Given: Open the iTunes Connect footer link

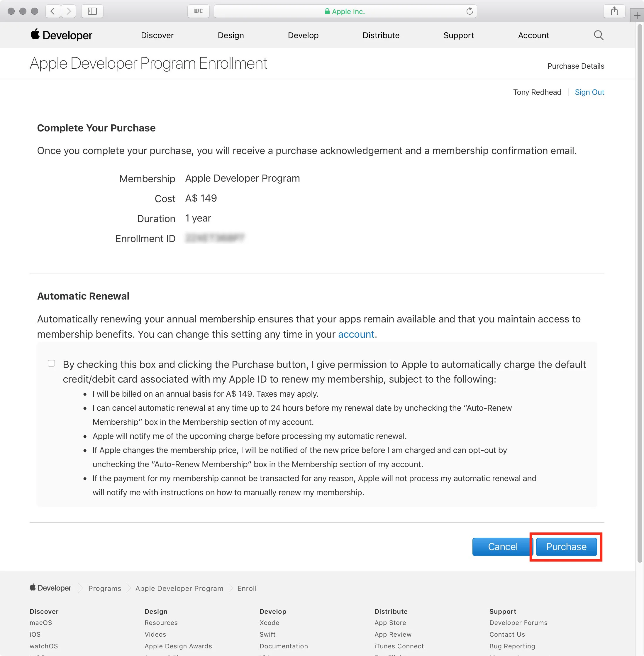Looking at the screenshot, I should [x=399, y=646].
